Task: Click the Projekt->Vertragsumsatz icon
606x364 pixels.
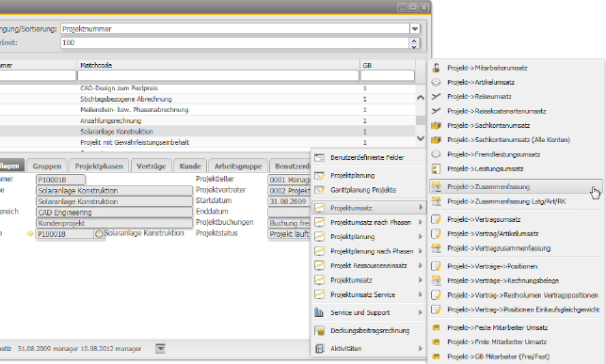Action: pos(436,219)
